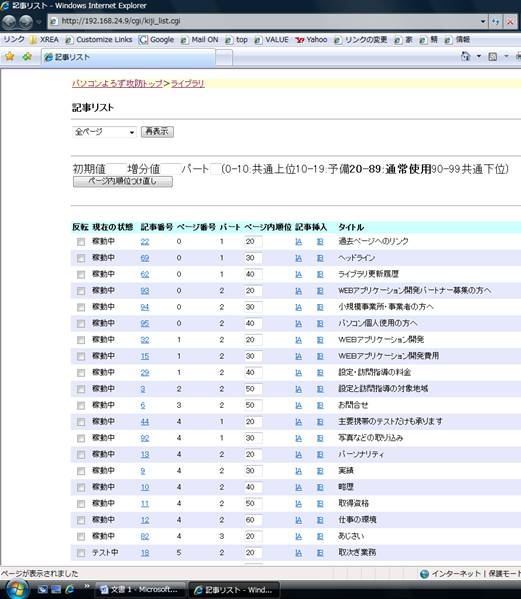The height and width of the screenshot is (599, 521).
Task: Click the パート input field
Action: tap(215, 169)
